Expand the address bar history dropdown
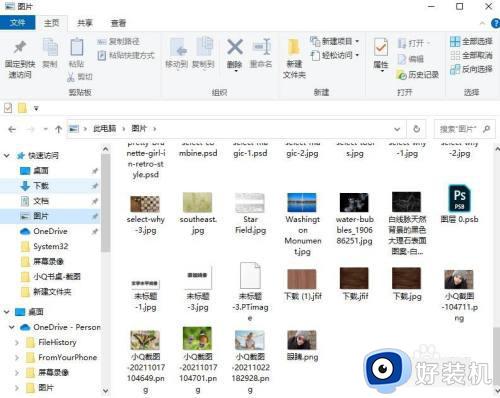Image resolution: width=500 pixels, height=398 pixels. point(397,129)
